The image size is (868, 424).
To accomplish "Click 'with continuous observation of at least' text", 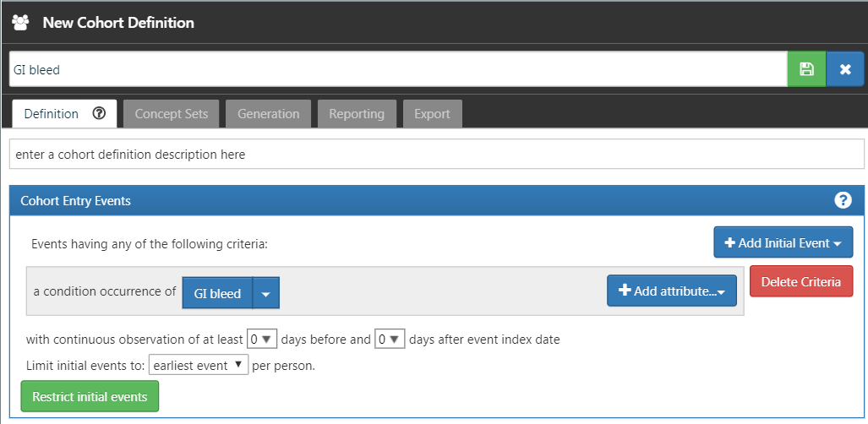I will point(134,340).
